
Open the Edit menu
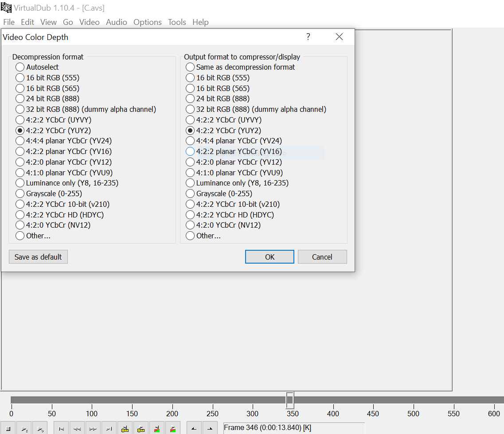(27, 22)
